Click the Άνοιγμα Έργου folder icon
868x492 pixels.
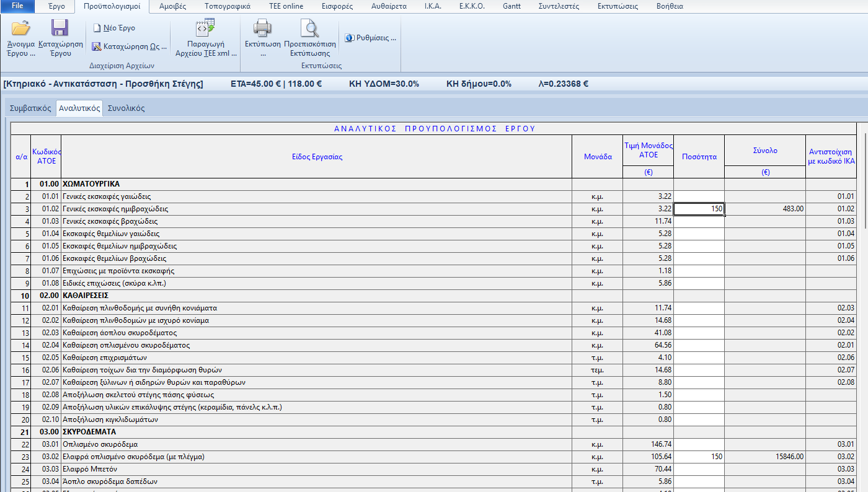coord(20,29)
